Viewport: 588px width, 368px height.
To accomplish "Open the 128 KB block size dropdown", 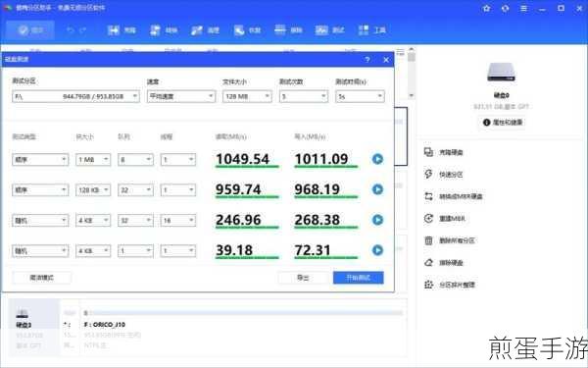I will point(93,190).
